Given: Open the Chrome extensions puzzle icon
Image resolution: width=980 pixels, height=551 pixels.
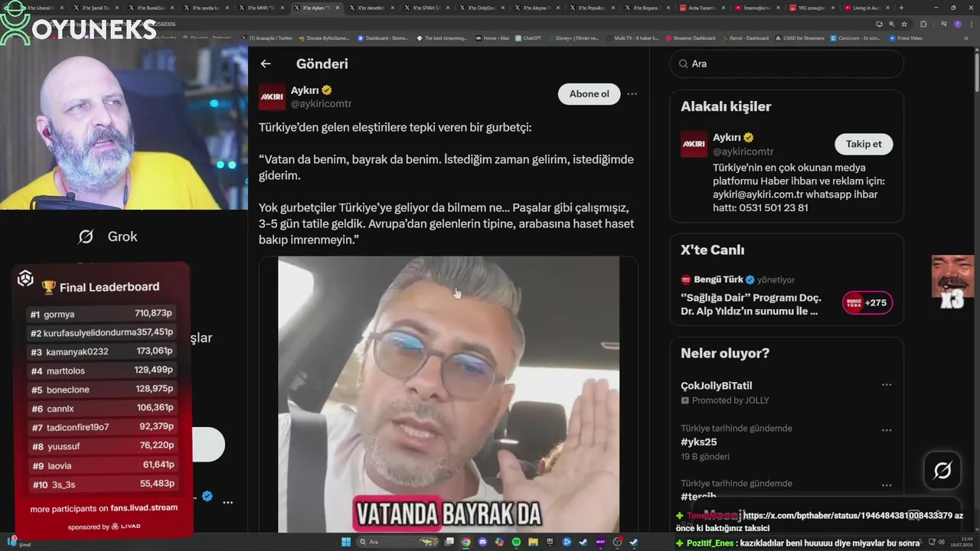Looking at the screenshot, I should 923,24.
